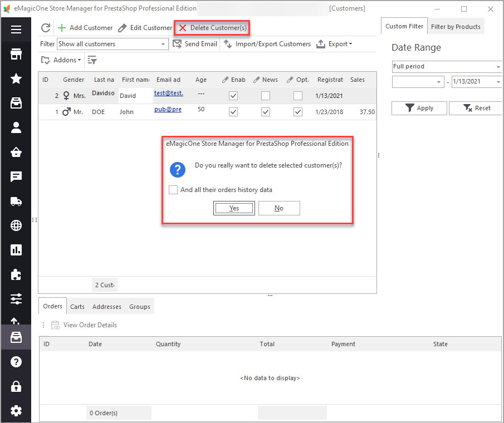This screenshot has width=504, height=423.
Task: Click the inbox tray icon below the star
Action: point(16,103)
